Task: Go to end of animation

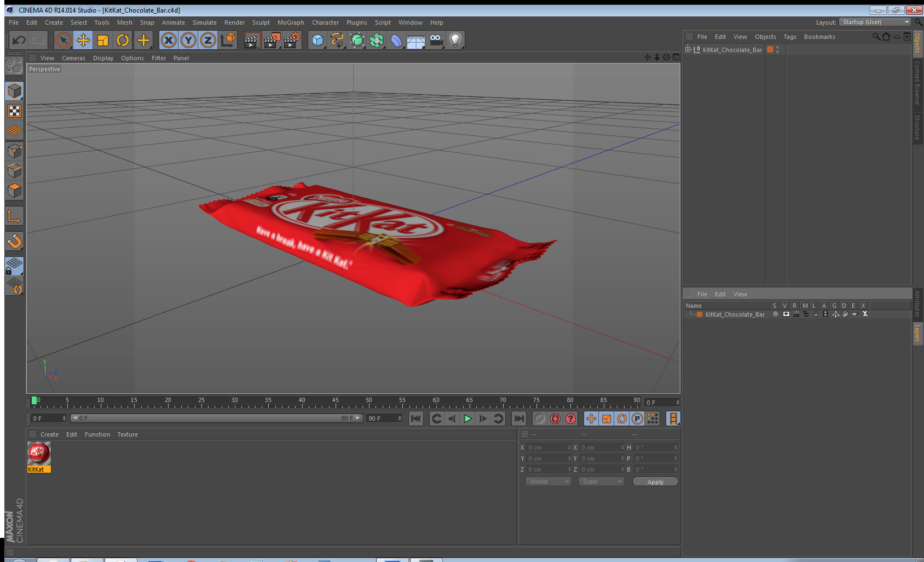Action: 518,418
